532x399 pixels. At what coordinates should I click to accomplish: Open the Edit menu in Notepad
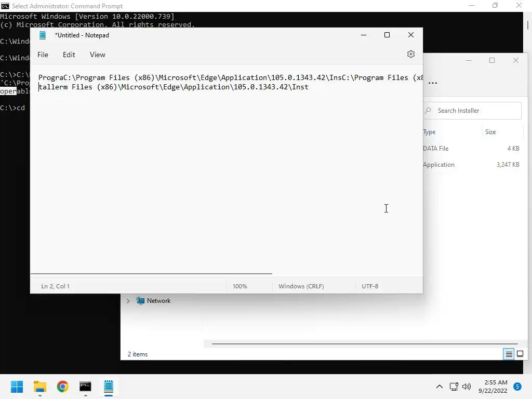pos(69,55)
